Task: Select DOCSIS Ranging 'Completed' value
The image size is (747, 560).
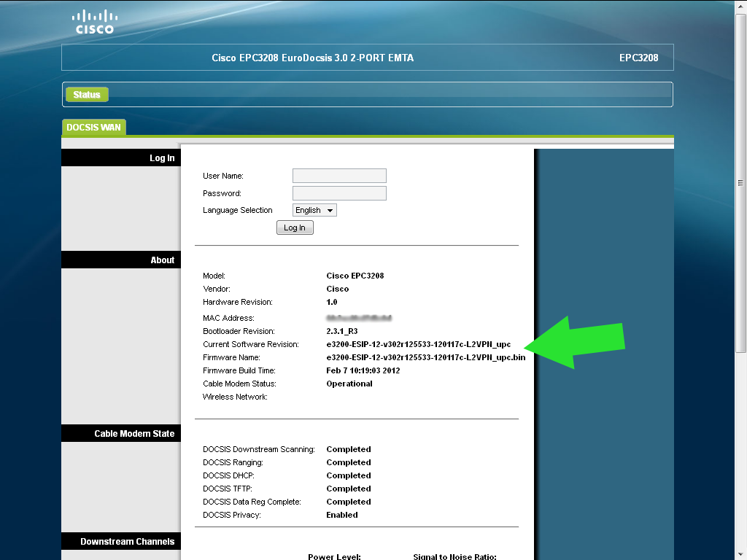Action: coord(348,462)
